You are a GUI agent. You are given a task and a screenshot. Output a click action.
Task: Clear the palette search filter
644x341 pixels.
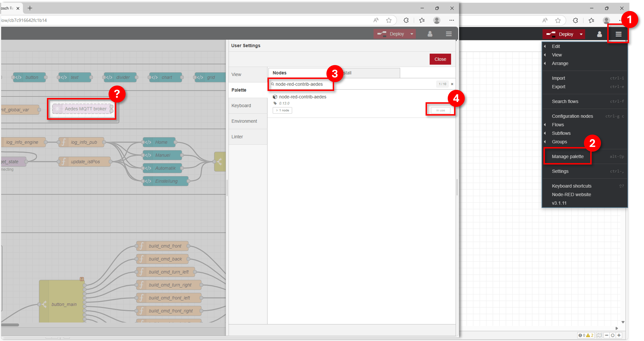(x=452, y=84)
